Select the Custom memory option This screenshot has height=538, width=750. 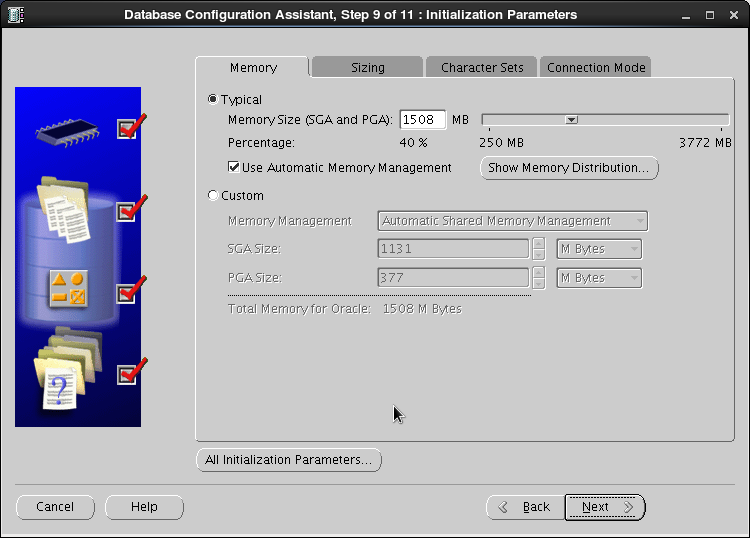click(x=213, y=195)
